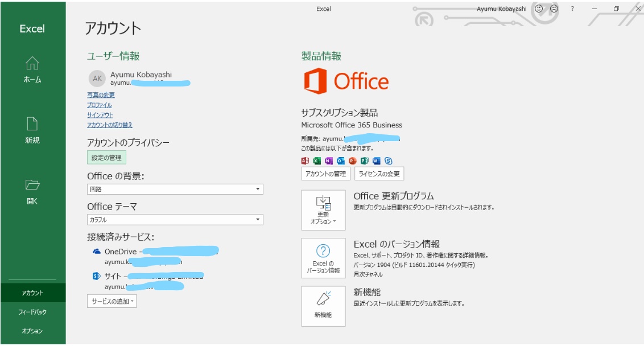Send a smile with the happy face icon
The height and width of the screenshot is (346, 644).
click(539, 8)
